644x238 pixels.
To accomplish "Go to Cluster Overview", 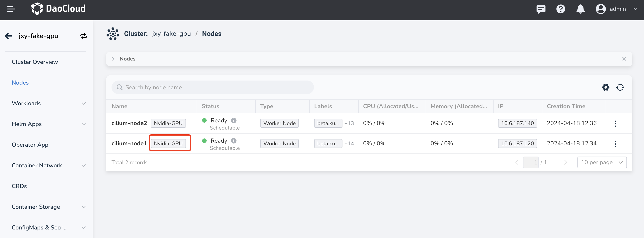I will [x=35, y=62].
